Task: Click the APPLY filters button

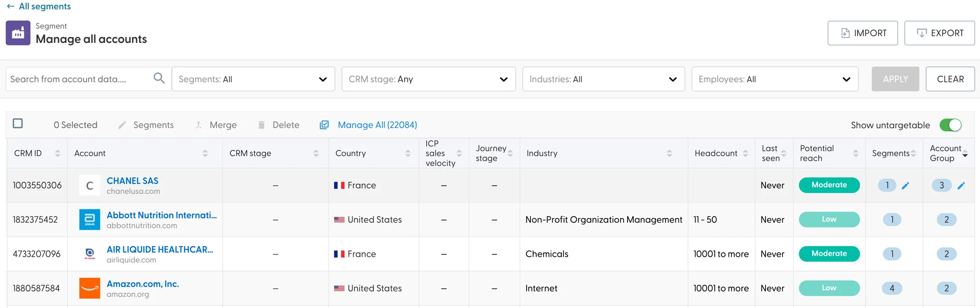Action: (x=895, y=79)
